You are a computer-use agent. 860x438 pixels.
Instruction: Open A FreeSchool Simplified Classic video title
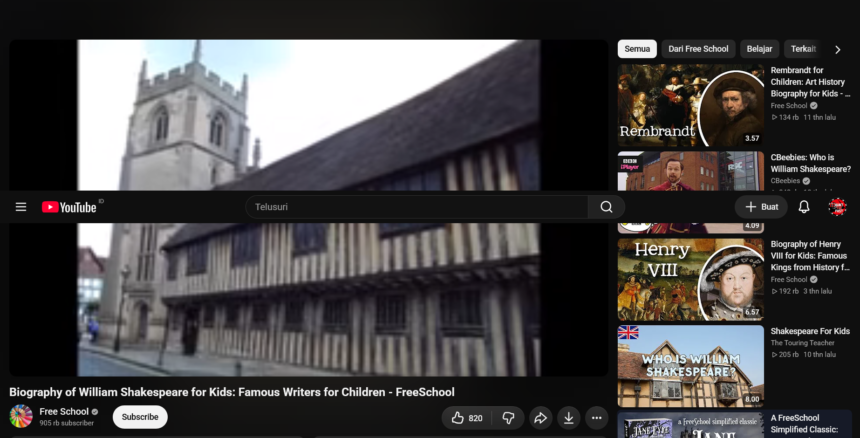pyautogui.click(x=804, y=424)
